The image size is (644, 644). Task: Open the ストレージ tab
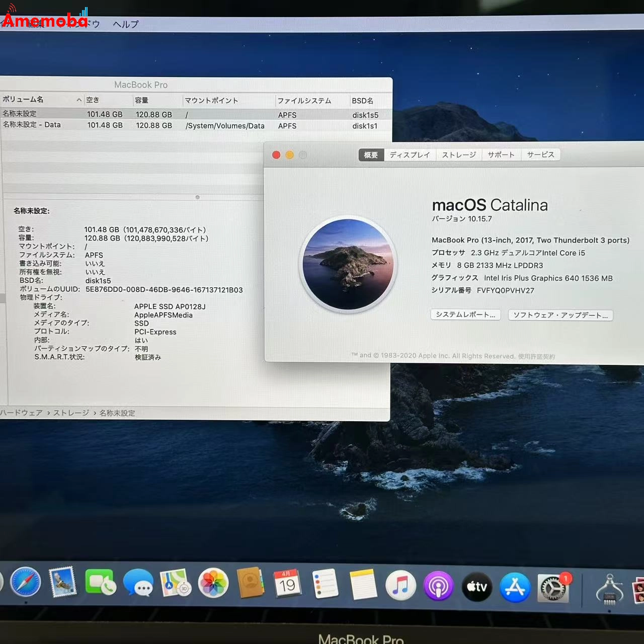click(458, 154)
